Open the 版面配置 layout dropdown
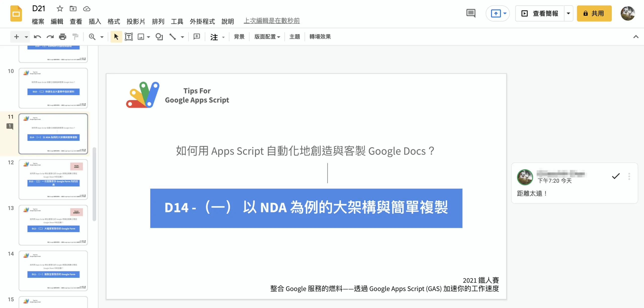This screenshot has height=308, width=644. click(x=267, y=37)
